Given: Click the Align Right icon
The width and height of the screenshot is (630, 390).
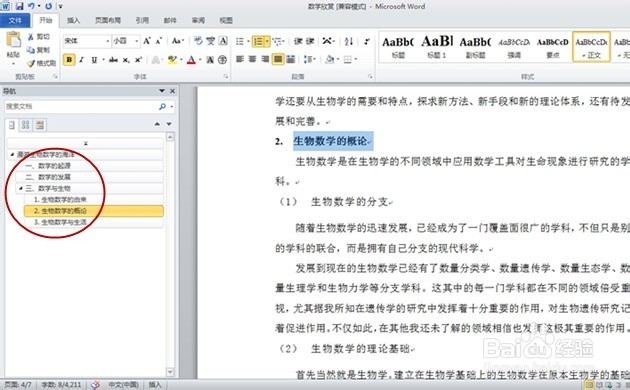Looking at the screenshot, I should tap(265, 59).
